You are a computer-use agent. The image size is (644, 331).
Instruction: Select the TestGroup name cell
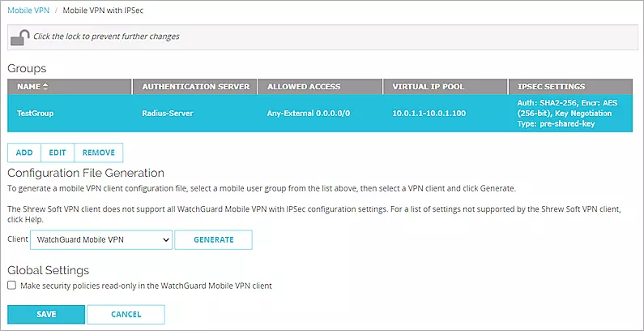[70, 113]
